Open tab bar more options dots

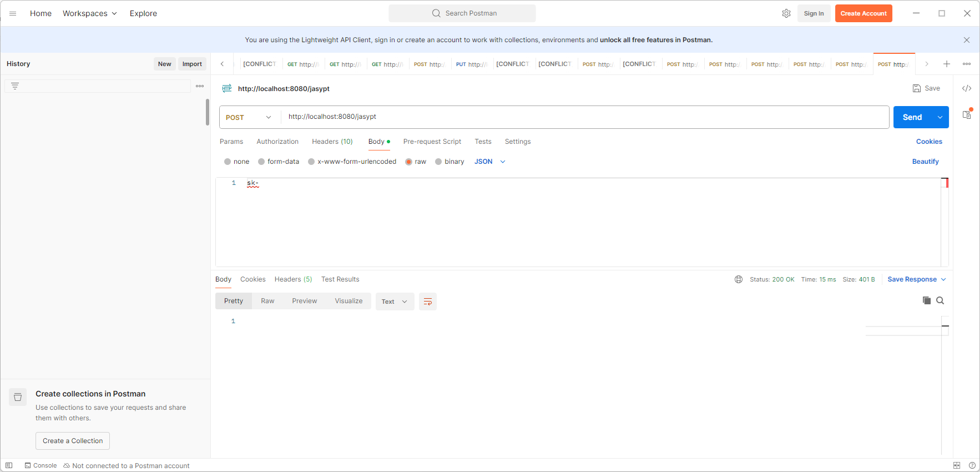click(967, 64)
